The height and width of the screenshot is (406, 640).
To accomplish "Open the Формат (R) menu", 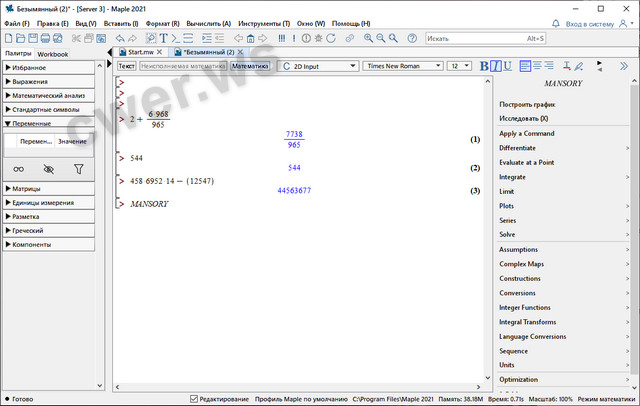I will coord(162,22).
